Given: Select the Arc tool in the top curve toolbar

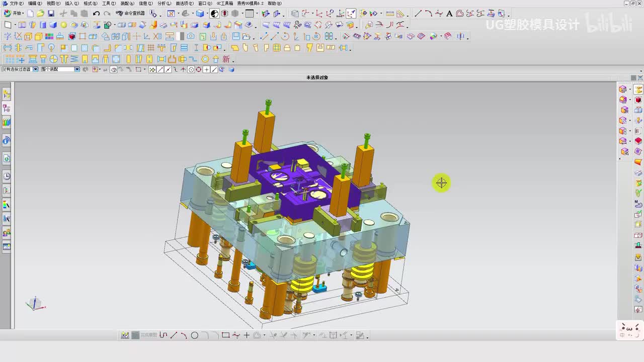Looking at the screenshot, I should pyautogui.click(x=428, y=14).
